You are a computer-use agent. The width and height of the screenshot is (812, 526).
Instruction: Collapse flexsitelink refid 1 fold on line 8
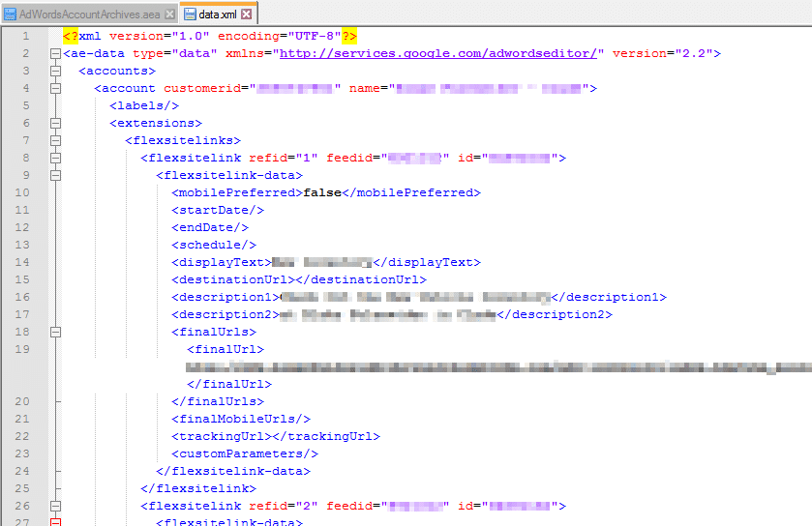coord(55,158)
